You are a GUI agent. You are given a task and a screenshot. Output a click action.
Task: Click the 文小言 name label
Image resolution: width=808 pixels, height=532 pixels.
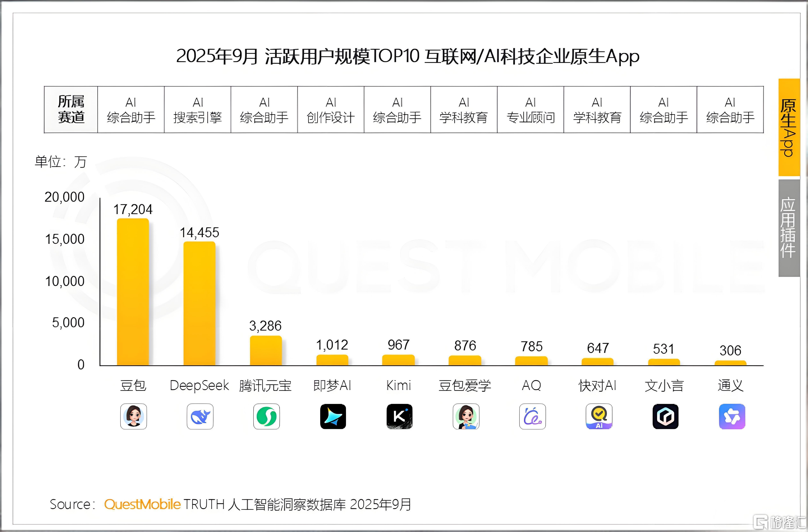(664, 386)
